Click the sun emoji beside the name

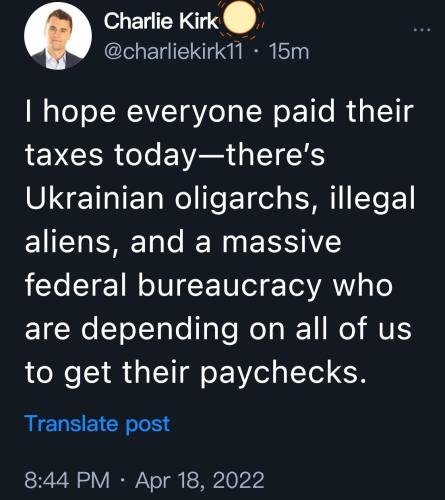pyautogui.click(x=239, y=18)
